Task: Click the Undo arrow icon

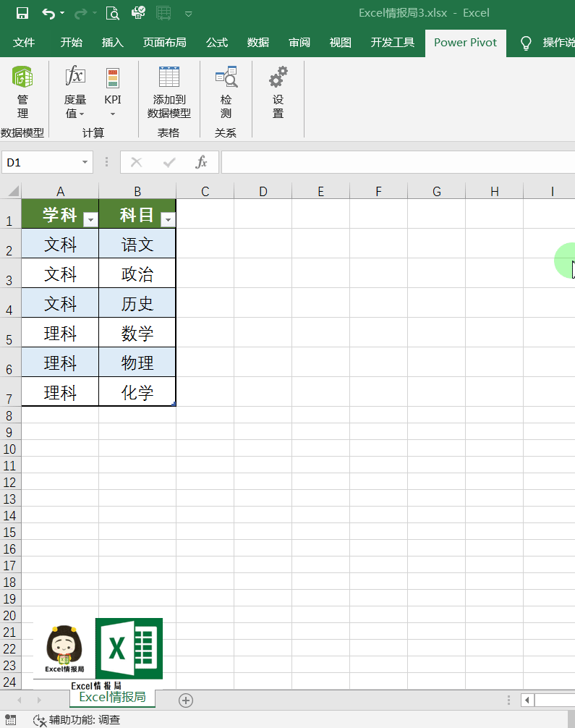Action: (x=48, y=13)
